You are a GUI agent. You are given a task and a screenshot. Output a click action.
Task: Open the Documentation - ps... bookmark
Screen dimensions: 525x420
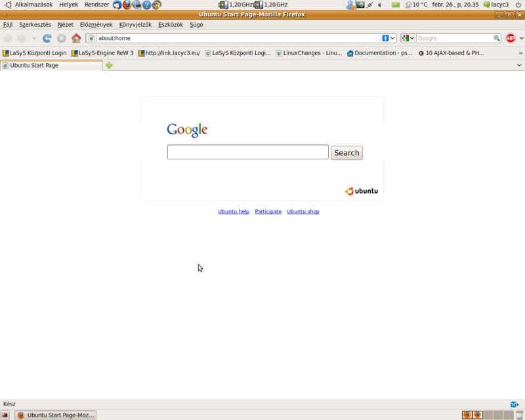click(x=380, y=53)
